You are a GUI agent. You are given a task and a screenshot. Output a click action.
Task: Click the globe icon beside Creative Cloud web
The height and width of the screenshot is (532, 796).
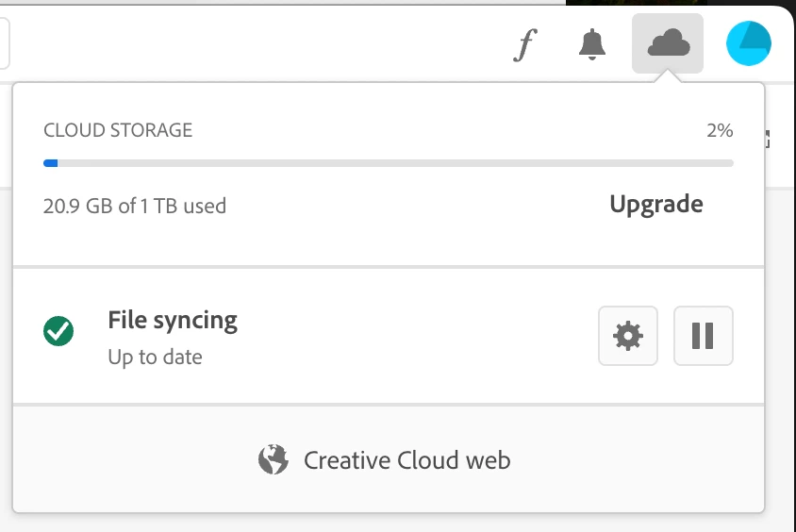coord(273,460)
